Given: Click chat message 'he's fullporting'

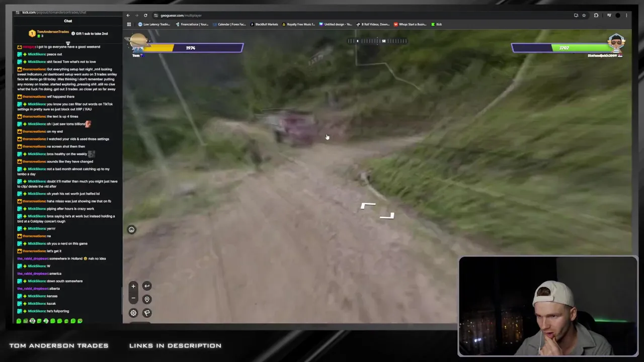Looking at the screenshot, I should pos(58,311).
